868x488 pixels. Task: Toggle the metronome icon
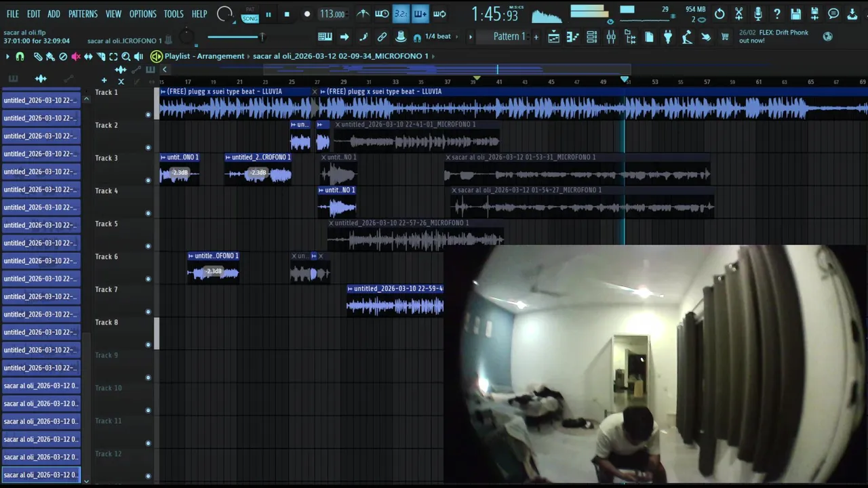(363, 14)
